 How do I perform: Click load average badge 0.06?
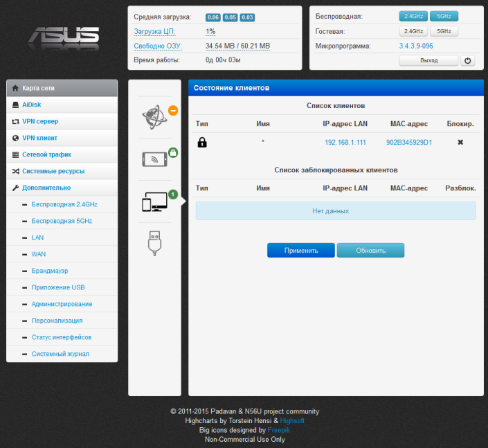click(213, 17)
